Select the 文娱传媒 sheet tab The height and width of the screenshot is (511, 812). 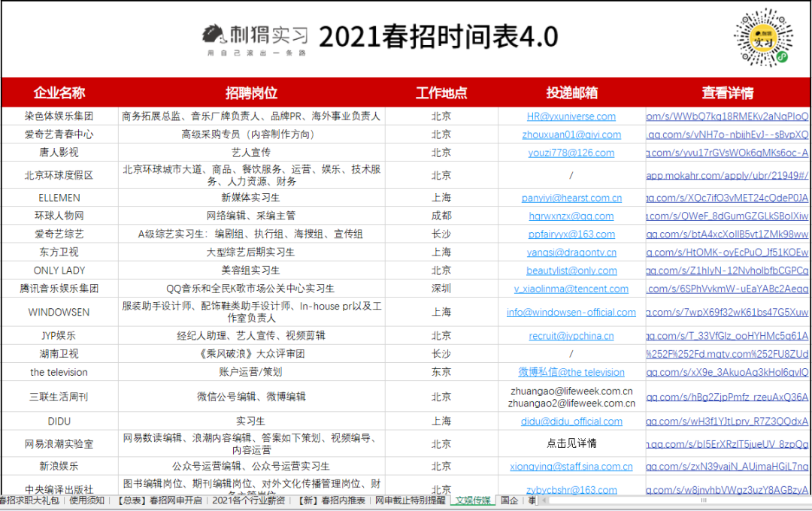pyautogui.click(x=473, y=500)
